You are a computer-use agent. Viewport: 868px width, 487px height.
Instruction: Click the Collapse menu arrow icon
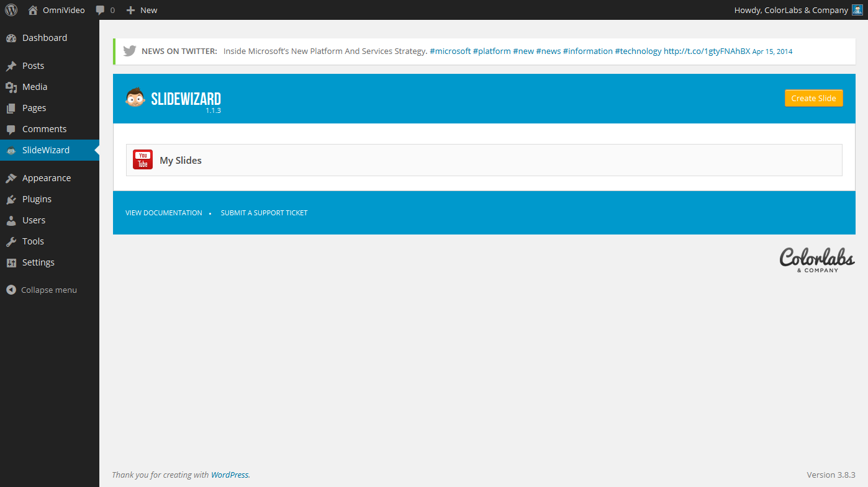coord(11,290)
